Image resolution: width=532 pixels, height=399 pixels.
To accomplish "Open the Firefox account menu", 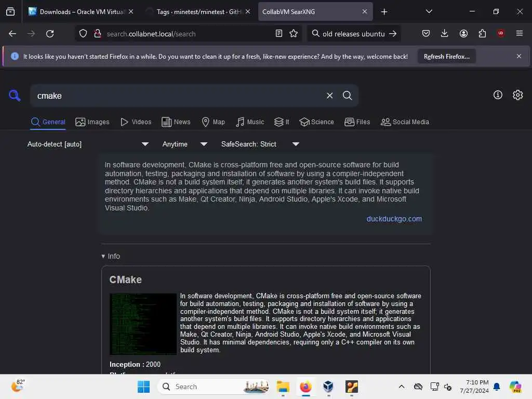I will (x=463, y=33).
